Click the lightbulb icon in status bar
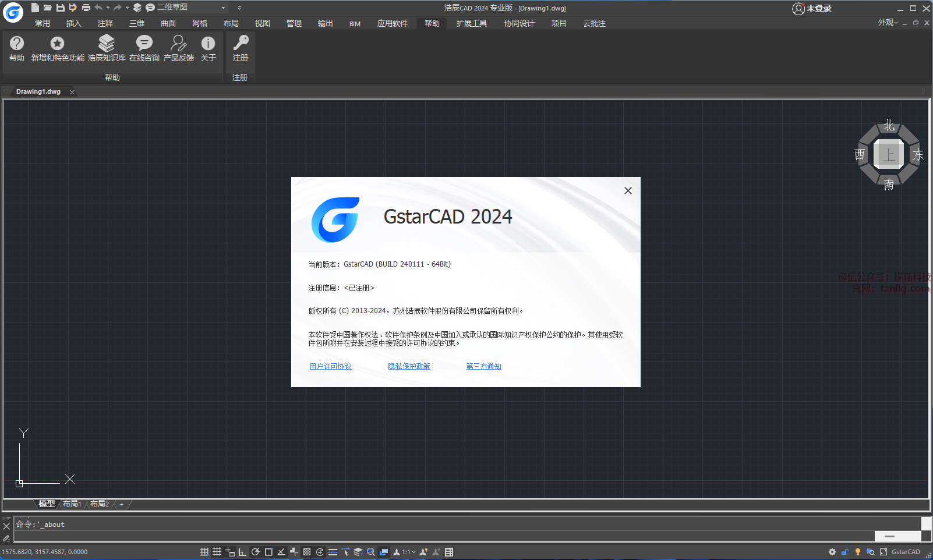 [857, 552]
